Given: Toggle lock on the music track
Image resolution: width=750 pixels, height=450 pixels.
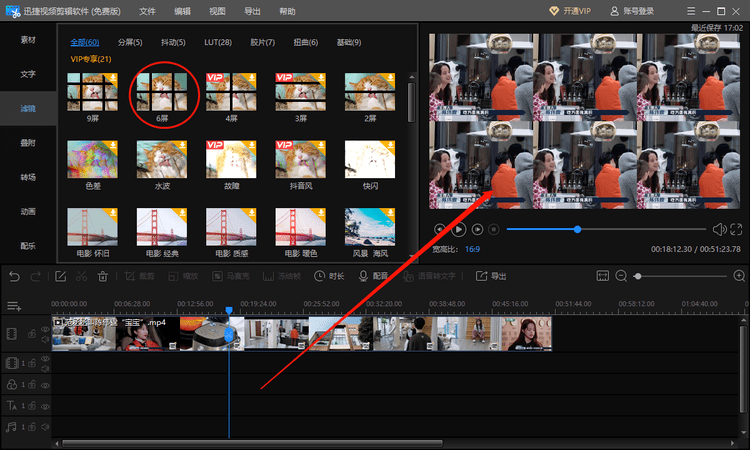Looking at the screenshot, I should click(32, 427).
